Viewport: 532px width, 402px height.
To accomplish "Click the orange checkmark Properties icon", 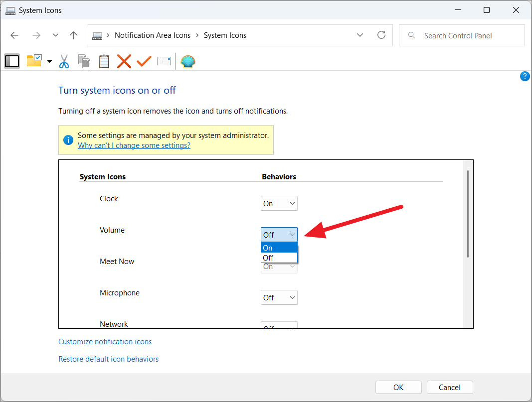I will [144, 61].
